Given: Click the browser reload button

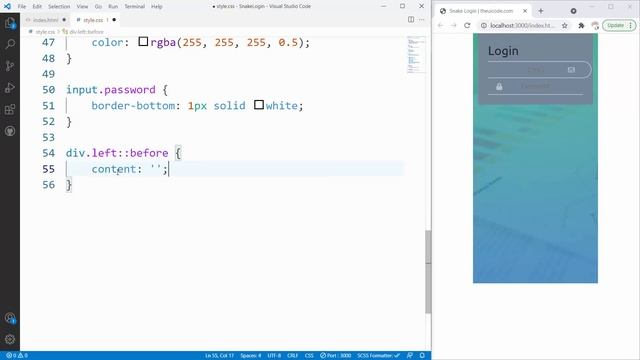Looking at the screenshot, I should (467, 25).
